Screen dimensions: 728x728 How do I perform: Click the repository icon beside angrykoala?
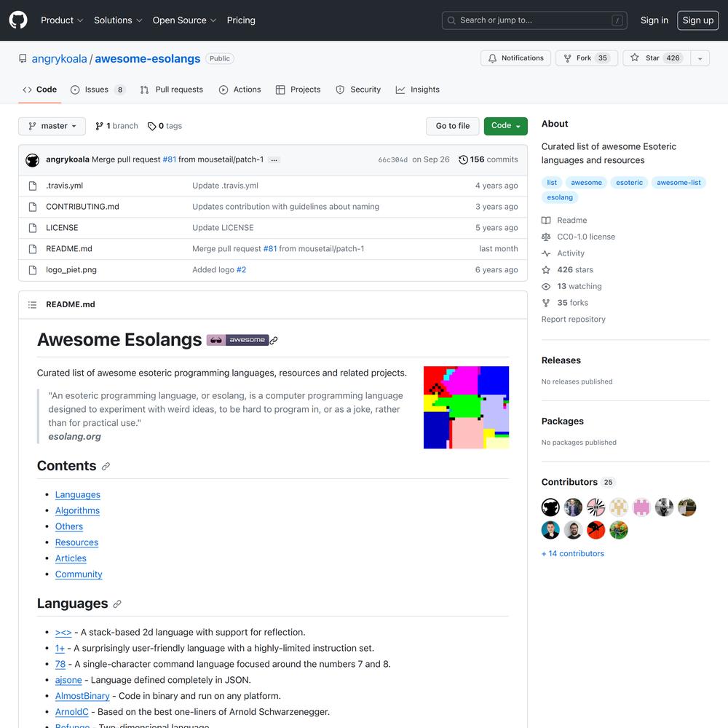click(x=23, y=58)
